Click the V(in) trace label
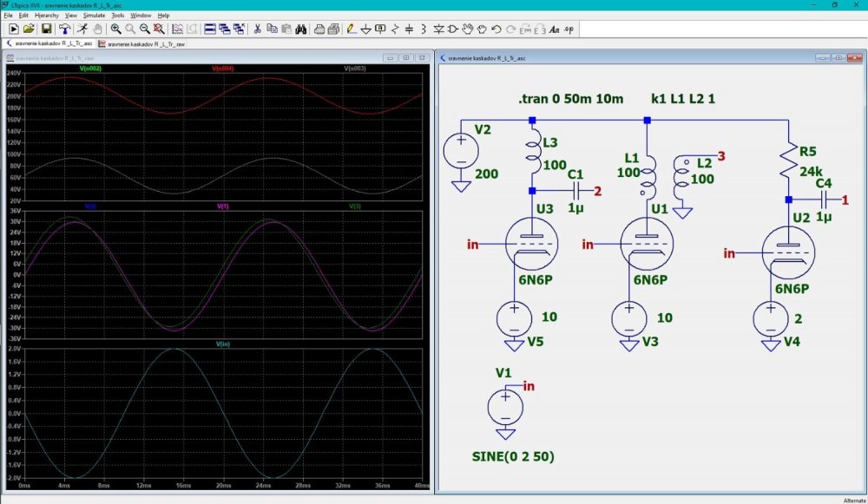The height and width of the screenshot is (504, 868). (x=222, y=344)
